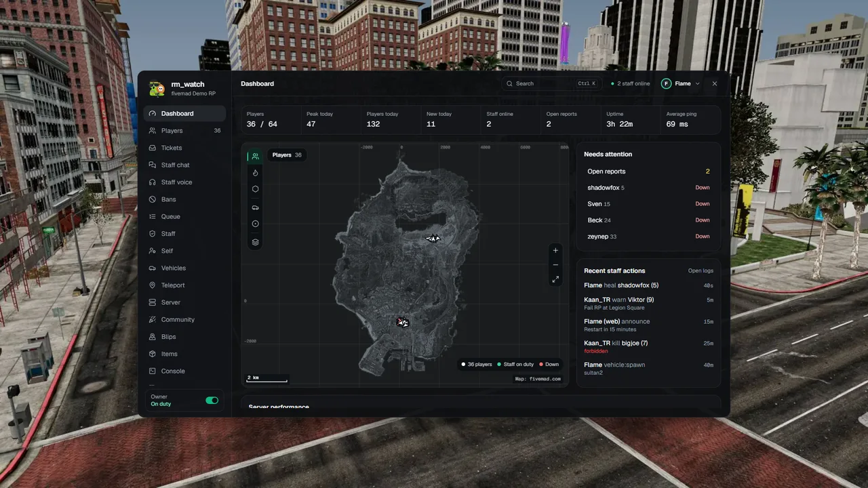Image resolution: width=868 pixels, height=488 pixels.
Task: Open the Dashboard sidebar item
Action: coord(185,114)
